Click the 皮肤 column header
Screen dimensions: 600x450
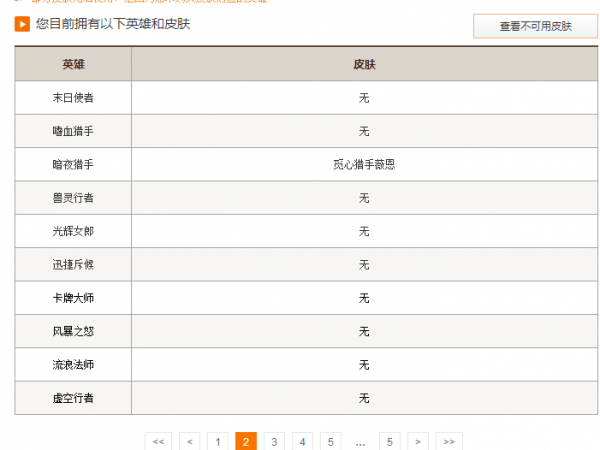pyautogui.click(x=364, y=64)
